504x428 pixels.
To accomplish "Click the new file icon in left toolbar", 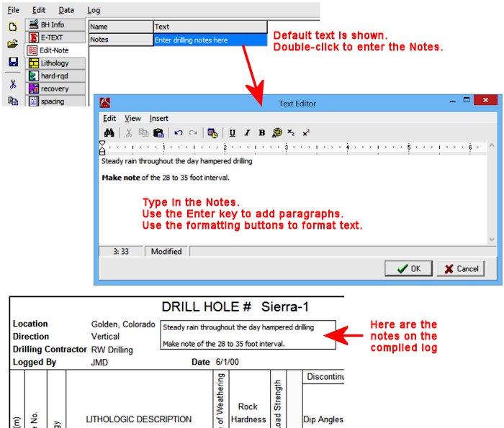I will click(12, 27).
